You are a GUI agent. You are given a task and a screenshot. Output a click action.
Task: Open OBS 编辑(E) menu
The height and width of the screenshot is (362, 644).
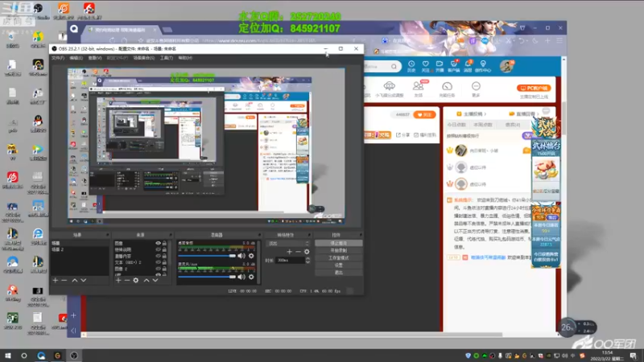pos(76,58)
